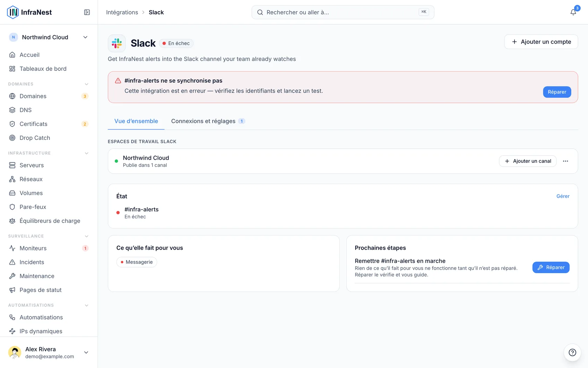Select the Vue d'ensemble tab
The image size is (588, 368).
click(x=136, y=121)
